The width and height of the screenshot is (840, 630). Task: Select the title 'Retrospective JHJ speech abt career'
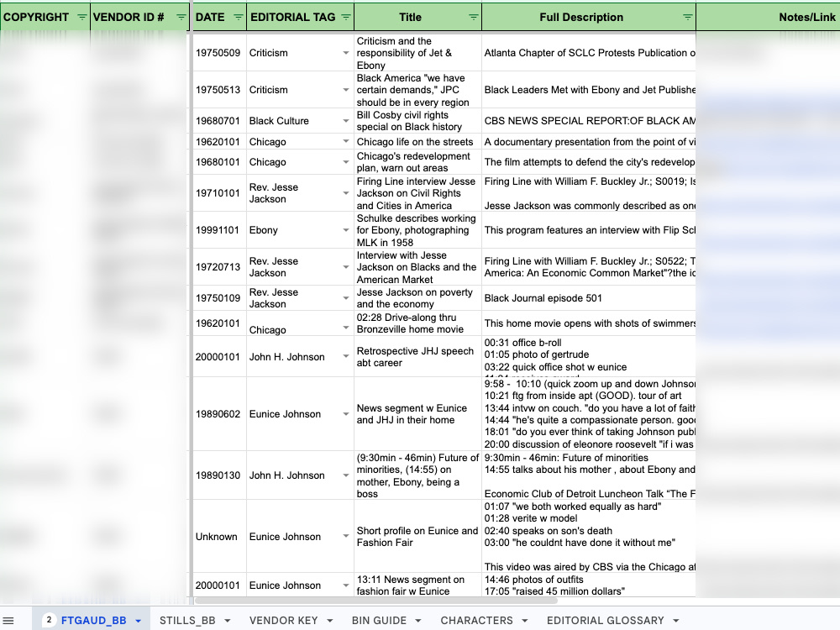pyautogui.click(x=417, y=357)
